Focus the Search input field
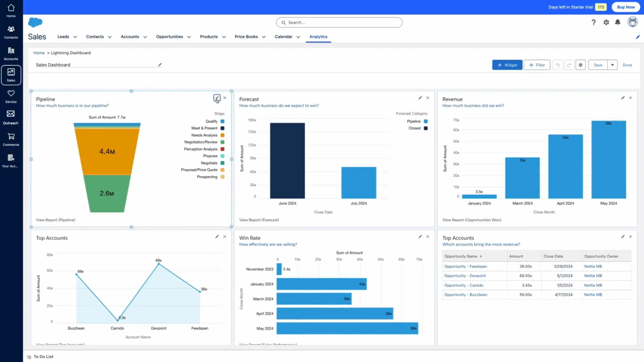 point(339,22)
